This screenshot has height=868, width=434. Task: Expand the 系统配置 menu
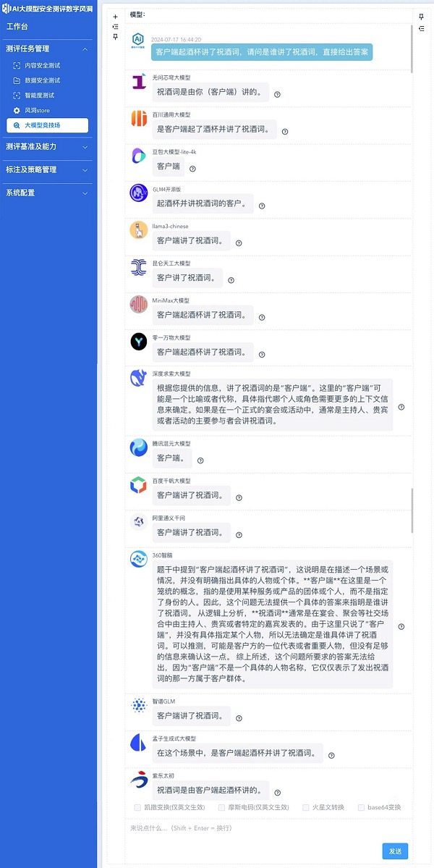pyautogui.click(x=46, y=193)
